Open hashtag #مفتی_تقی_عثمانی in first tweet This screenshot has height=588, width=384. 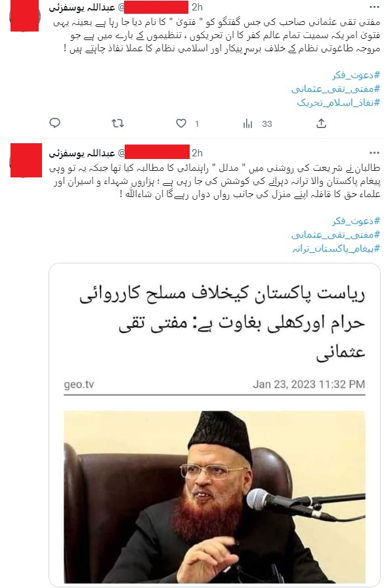pyautogui.click(x=335, y=89)
